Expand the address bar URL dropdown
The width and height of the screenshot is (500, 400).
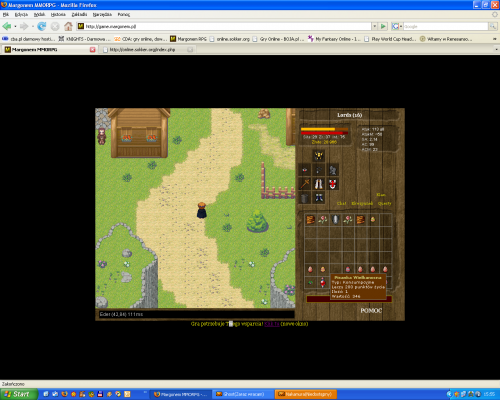(x=375, y=26)
